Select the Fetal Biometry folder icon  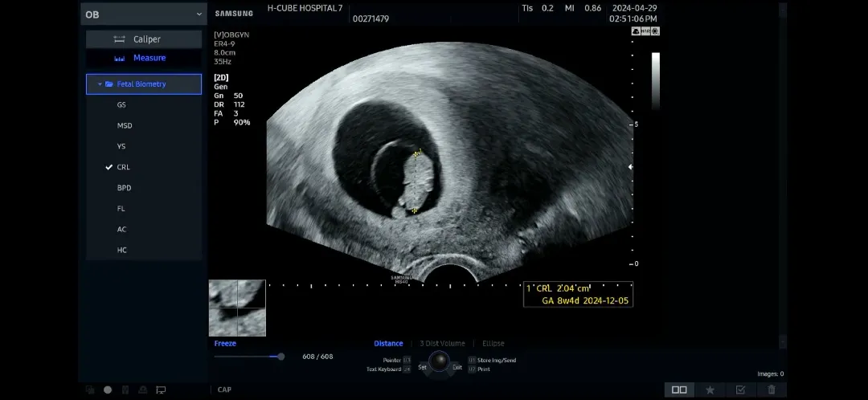point(109,84)
